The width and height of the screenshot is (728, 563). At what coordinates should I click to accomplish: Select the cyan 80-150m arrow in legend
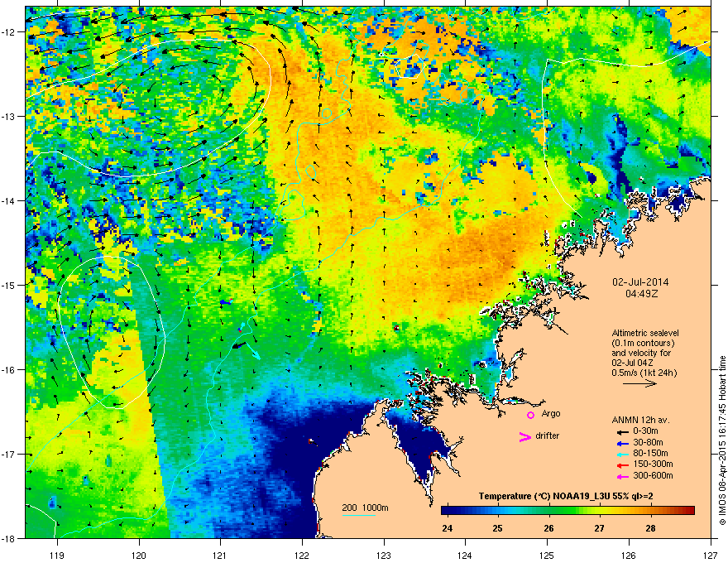(621, 454)
